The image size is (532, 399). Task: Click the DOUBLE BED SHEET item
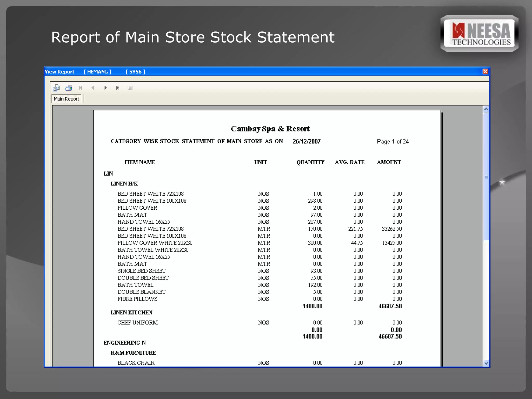(143, 278)
